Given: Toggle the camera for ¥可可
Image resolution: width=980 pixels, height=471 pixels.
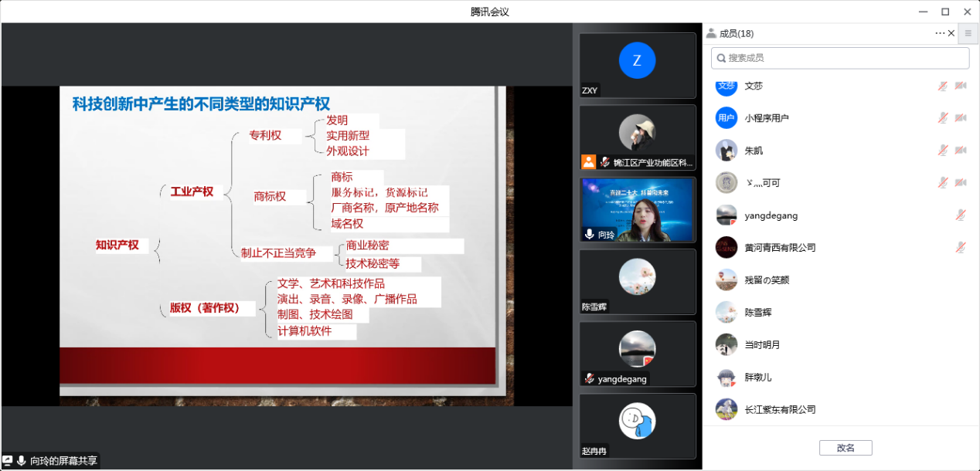Looking at the screenshot, I should click(x=960, y=183).
